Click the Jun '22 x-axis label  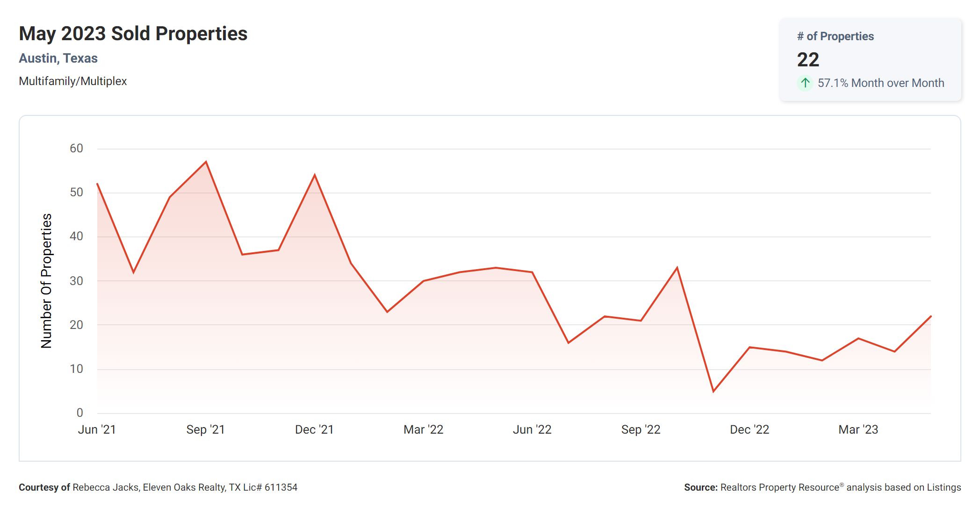[532, 429]
